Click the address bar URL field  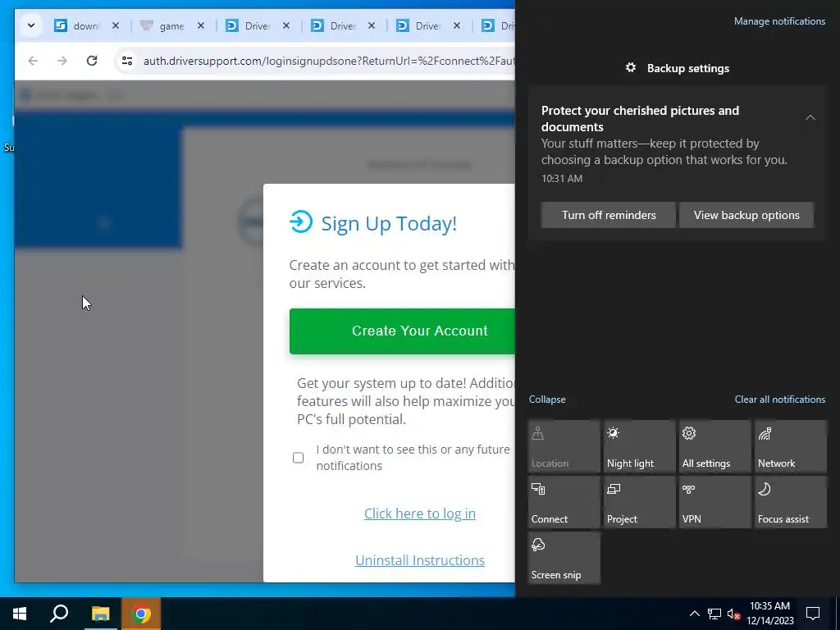point(328,61)
